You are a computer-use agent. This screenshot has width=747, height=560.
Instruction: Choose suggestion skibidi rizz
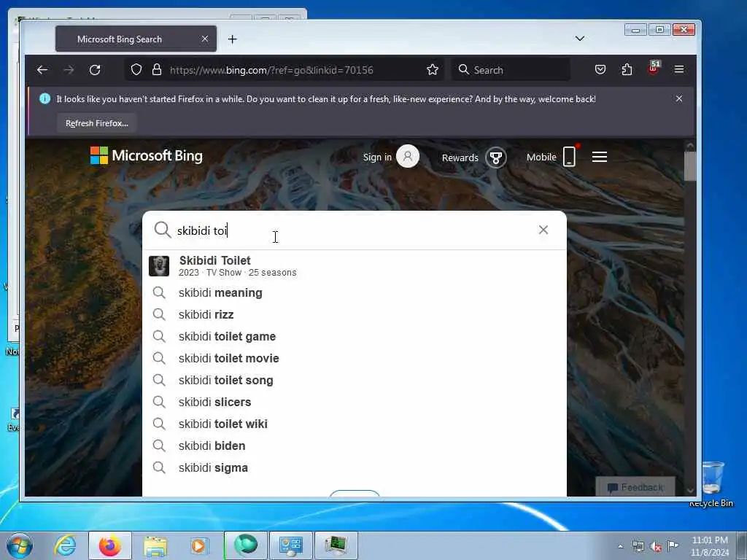click(355, 314)
